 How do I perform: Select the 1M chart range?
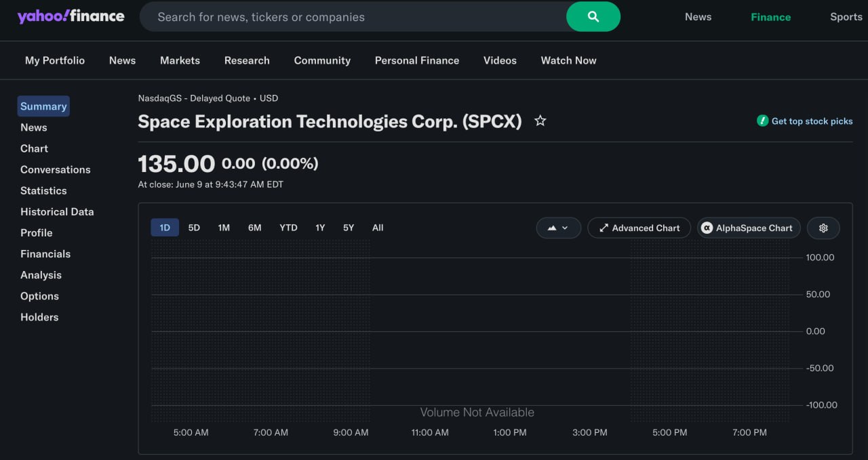tap(224, 228)
